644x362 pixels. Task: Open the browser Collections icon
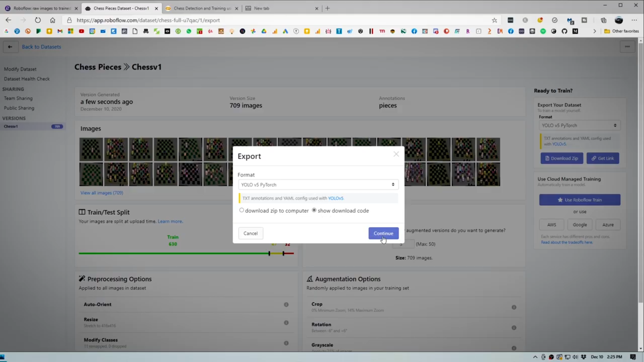click(603, 20)
